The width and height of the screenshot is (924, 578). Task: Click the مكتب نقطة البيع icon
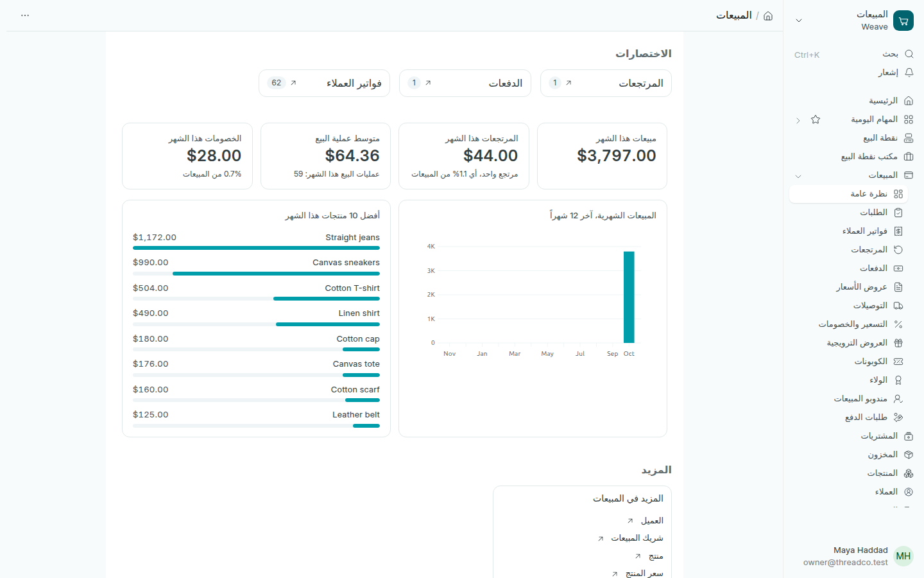[x=909, y=157]
